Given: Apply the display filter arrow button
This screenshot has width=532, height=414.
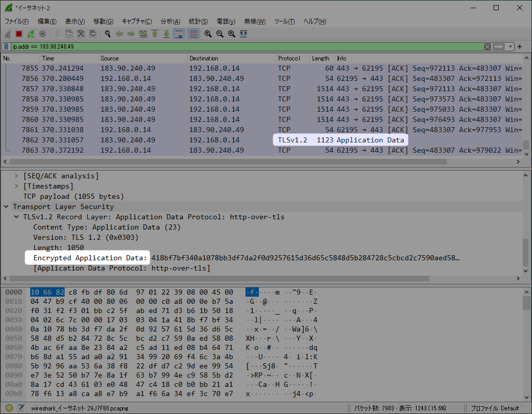Looking at the screenshot, I should [499, 47].
